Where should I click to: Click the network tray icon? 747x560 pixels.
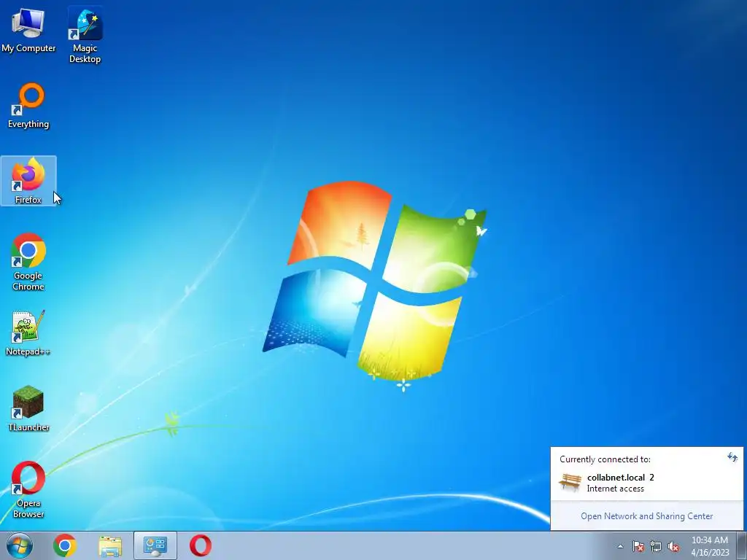[x=656, y=546]
